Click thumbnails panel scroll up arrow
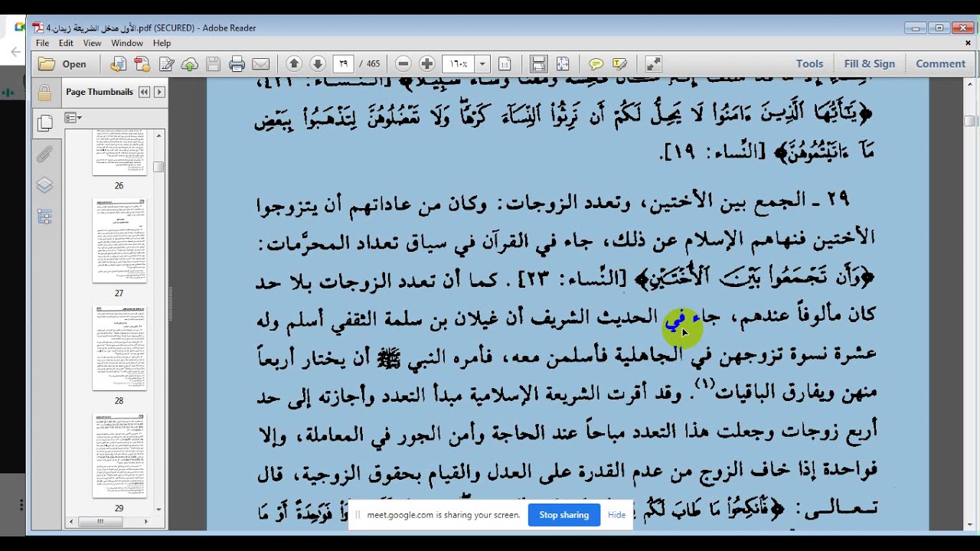 coord(158,135)
